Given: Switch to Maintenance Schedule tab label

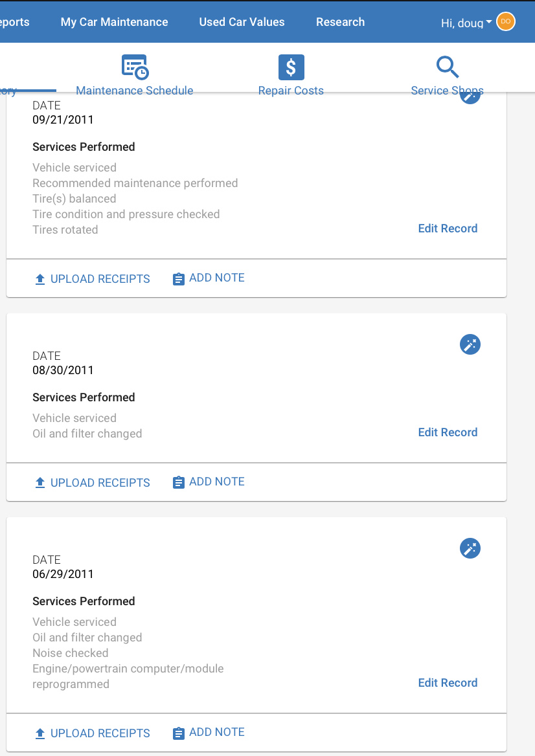Looking at the screenshot, I should [x=135, y=91].
